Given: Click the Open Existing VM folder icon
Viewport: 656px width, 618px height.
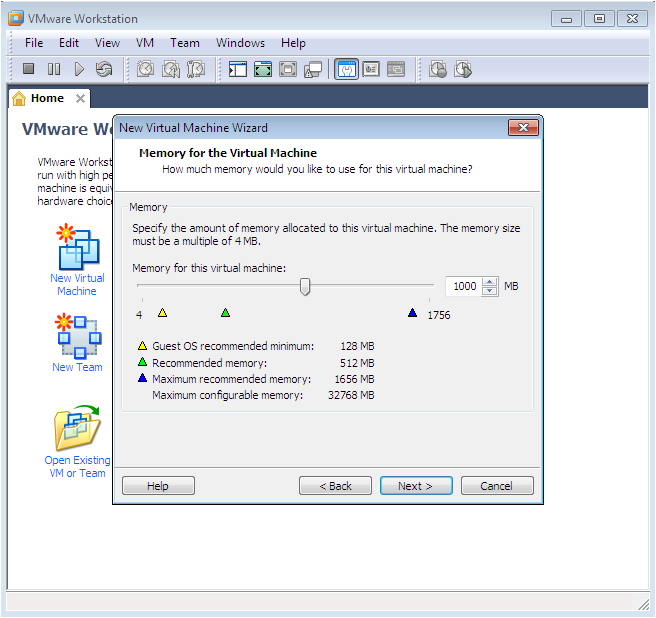Looking at the screenshot, I should 77,428.
